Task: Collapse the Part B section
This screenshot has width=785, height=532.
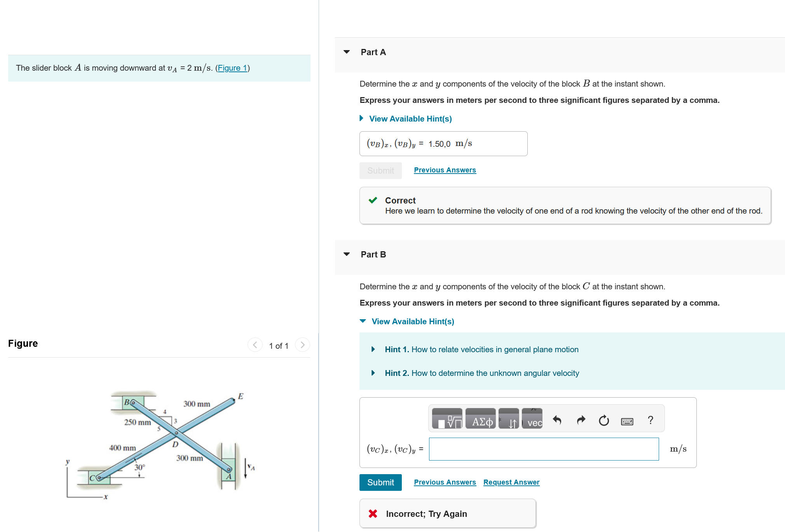Action: 347,254
